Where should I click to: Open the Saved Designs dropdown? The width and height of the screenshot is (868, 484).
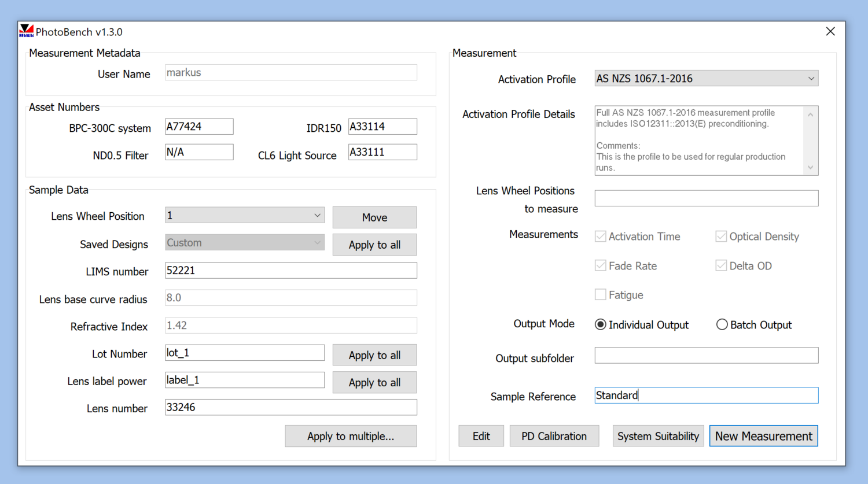(x=244, y=243)
